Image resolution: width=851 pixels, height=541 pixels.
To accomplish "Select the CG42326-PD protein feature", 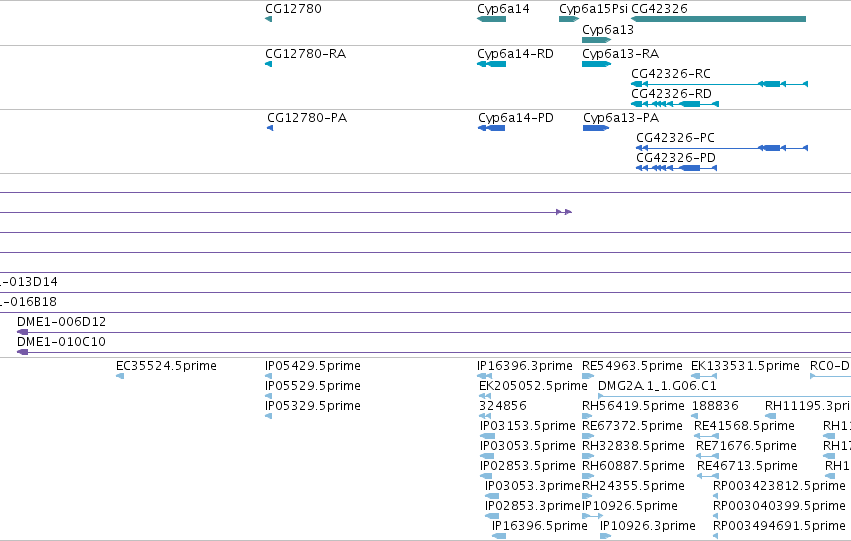I will tap(676, 168).
